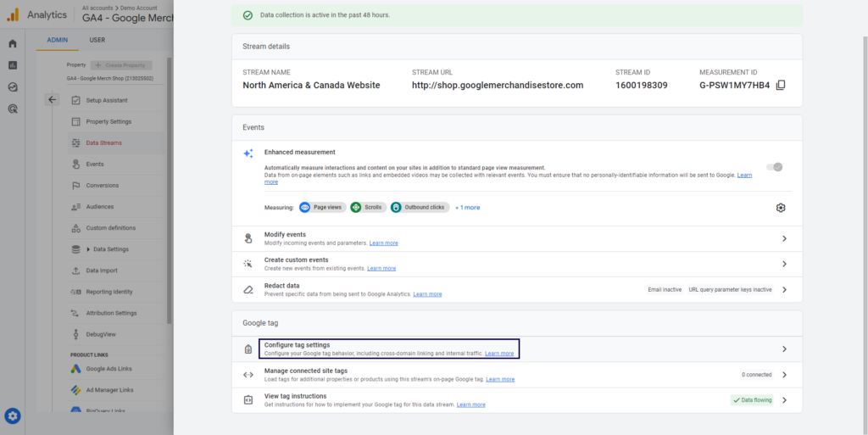This screenshot has width=868, height=435.
Task: Click the back arrow in Admin panel
Action: (x=52, y=99)
